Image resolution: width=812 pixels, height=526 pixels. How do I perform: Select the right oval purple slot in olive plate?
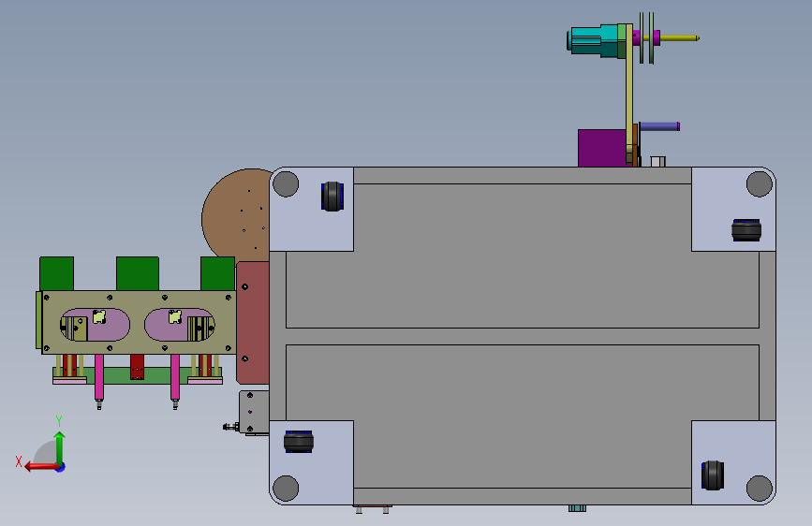(180, 325)
